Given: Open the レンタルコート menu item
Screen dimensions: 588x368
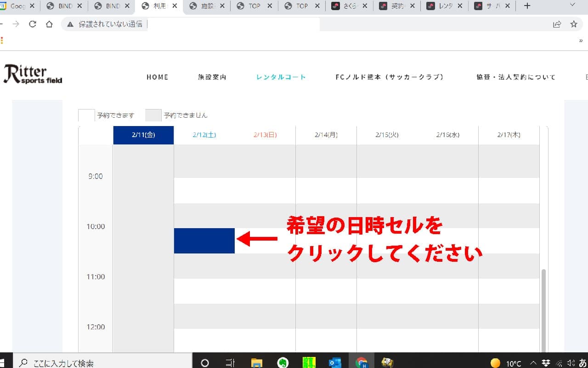Looking at the screenshot, I should (281, 77).
